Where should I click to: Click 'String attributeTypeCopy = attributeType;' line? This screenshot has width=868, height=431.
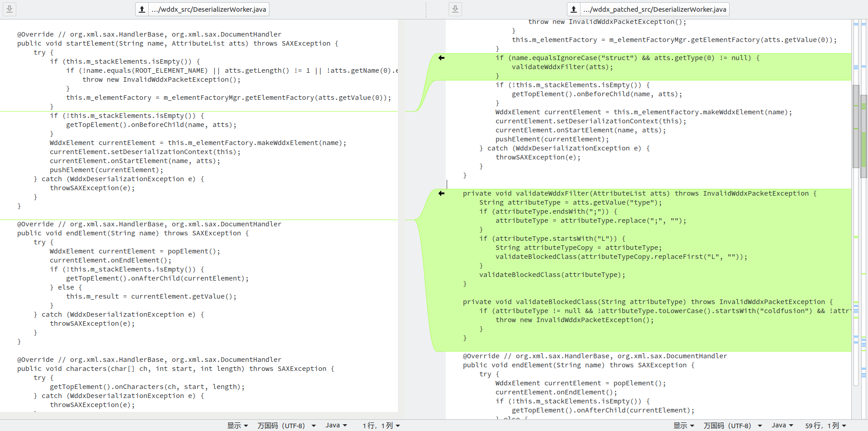pyautogui.click(x=579, y=248)
